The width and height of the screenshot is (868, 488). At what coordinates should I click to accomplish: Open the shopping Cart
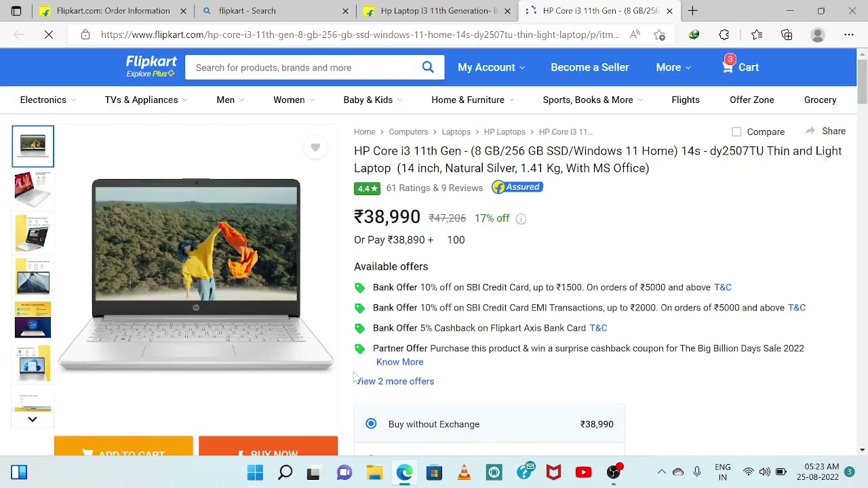pos(741,66)
